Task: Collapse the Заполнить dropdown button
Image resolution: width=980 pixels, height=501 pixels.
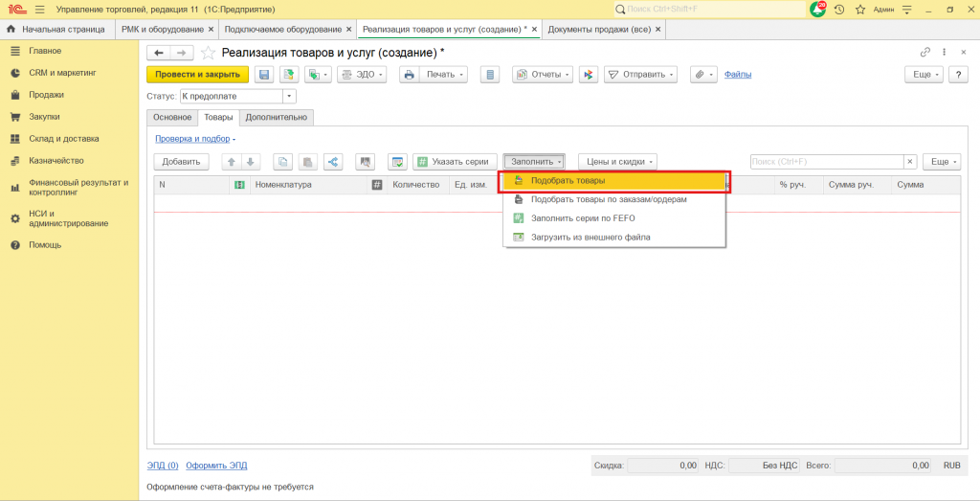Action: [x=534, y=161]
